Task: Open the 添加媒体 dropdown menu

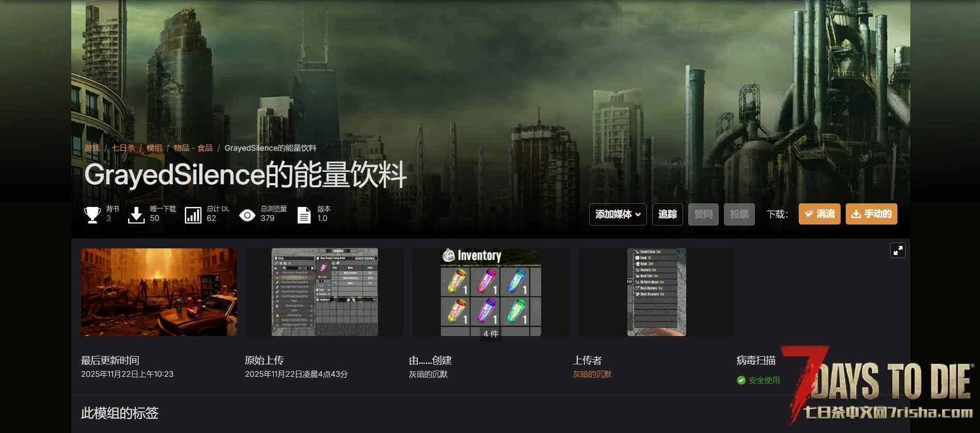Action: [618, 214]
